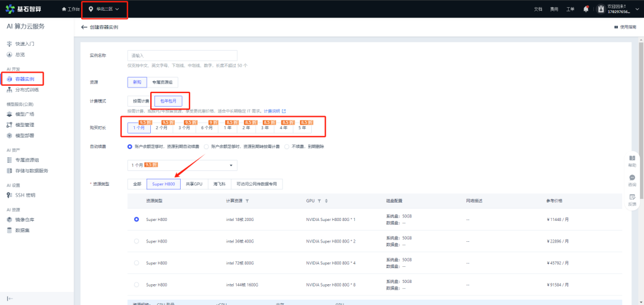Choose 2 个月 purchase duration
The width and height of the screenshot is (644, 305).
point(162,127)
